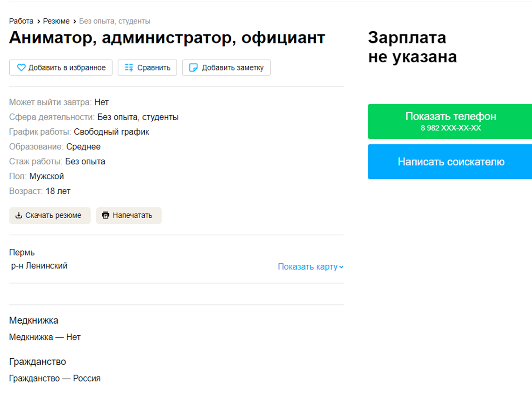Click the Медкнижка section heading
Image resolution: width=532 pixels, height=403 pixels.
(x=34, y=320)
